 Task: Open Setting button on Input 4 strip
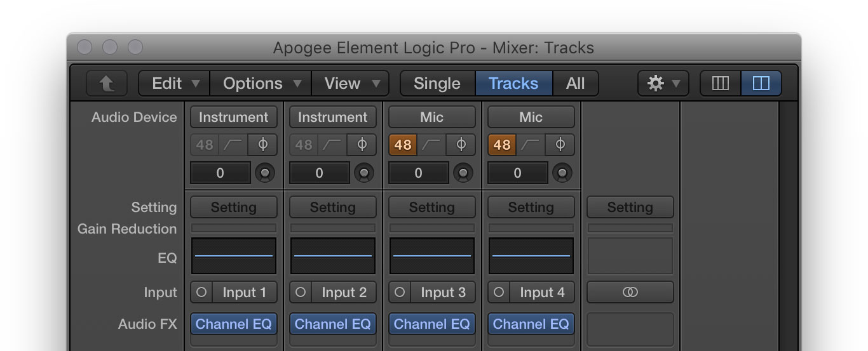[x=531, y=207]
